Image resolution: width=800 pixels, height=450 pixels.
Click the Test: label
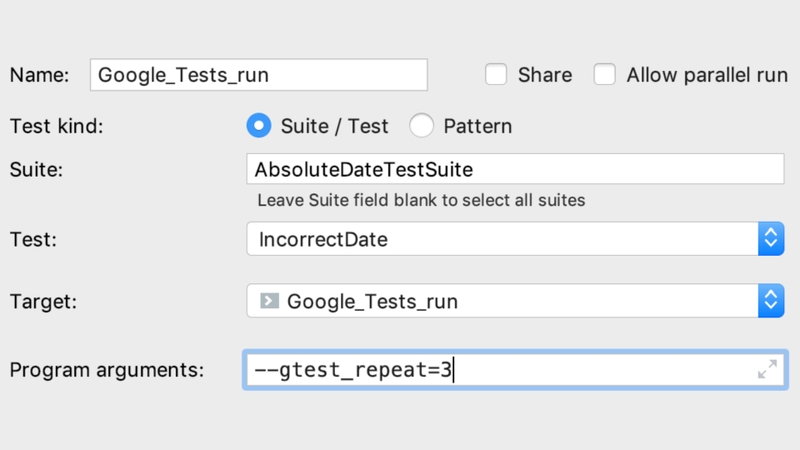coord(31,239)
